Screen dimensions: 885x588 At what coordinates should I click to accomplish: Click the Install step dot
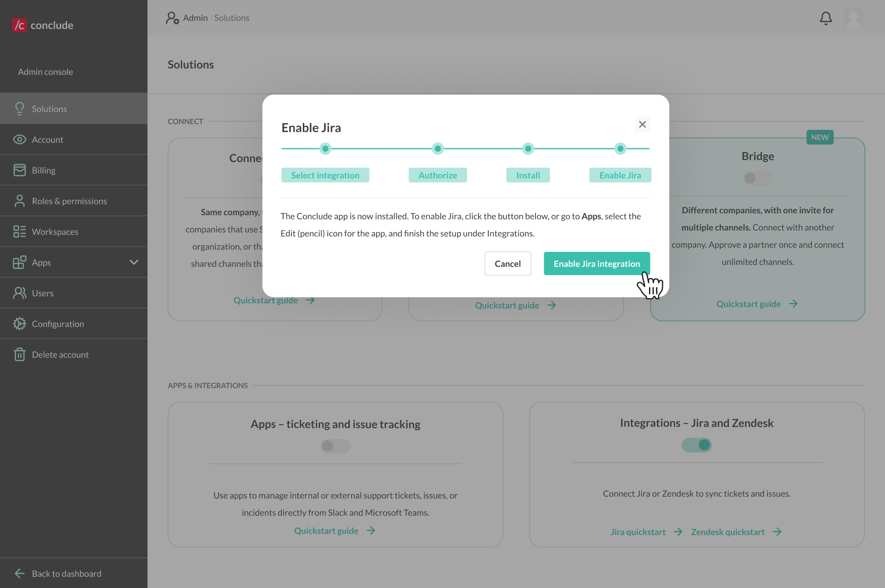pos(528,148)
